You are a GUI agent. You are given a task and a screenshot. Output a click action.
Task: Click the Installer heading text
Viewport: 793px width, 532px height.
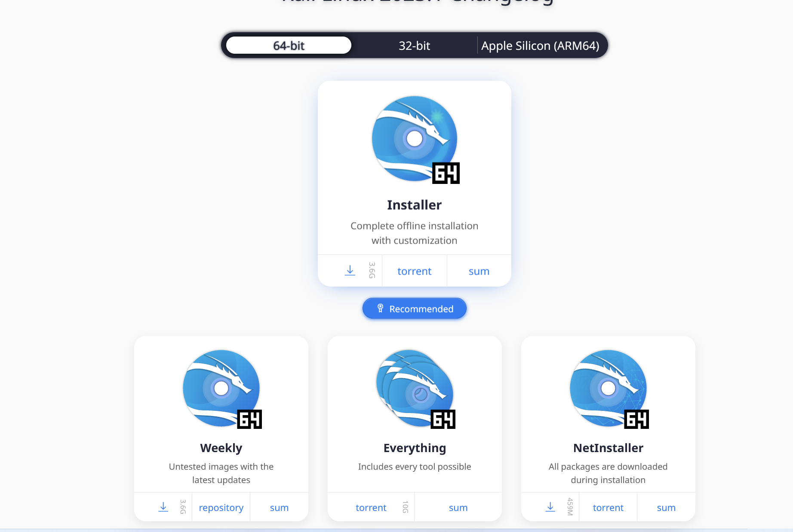coord(414,205)
